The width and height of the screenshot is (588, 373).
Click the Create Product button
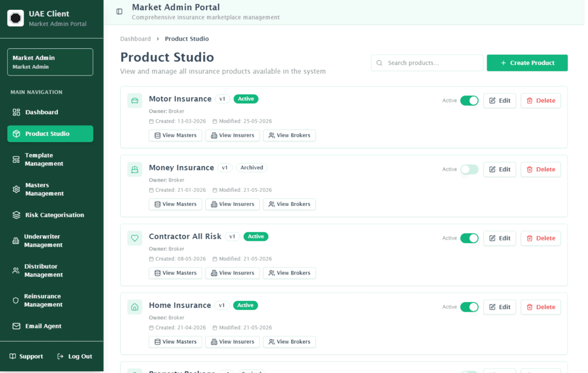tap(527, 63)
